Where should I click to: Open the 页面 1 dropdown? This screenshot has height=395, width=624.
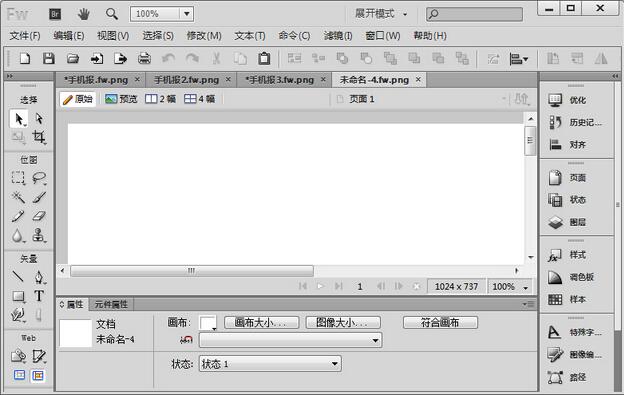tap(503, 99)
